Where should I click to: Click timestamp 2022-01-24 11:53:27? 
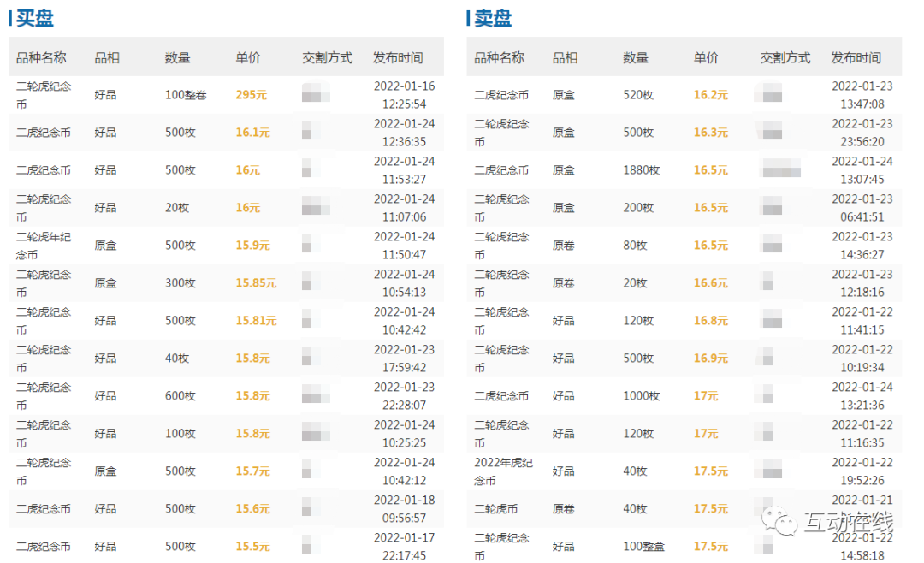404,170
